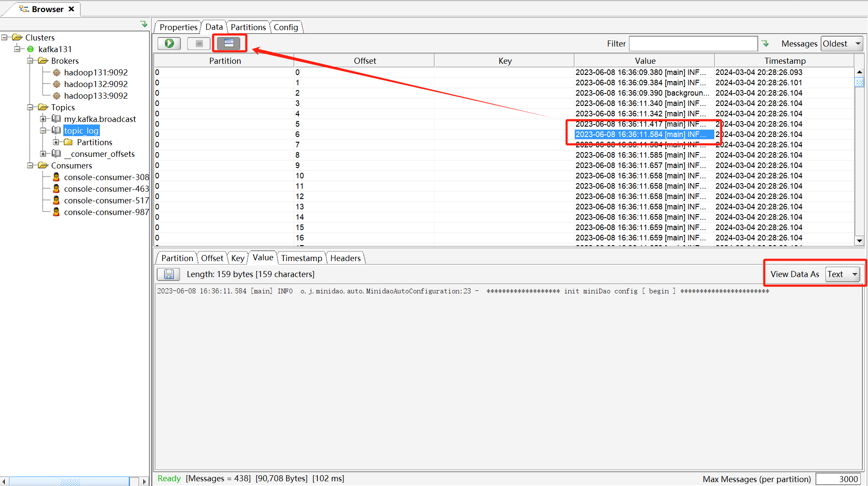The height and width of the screenshot is (486, 868).
Task: Click the save icon beside the Length text
Action: pyautogui.click(x=168, y=274)
